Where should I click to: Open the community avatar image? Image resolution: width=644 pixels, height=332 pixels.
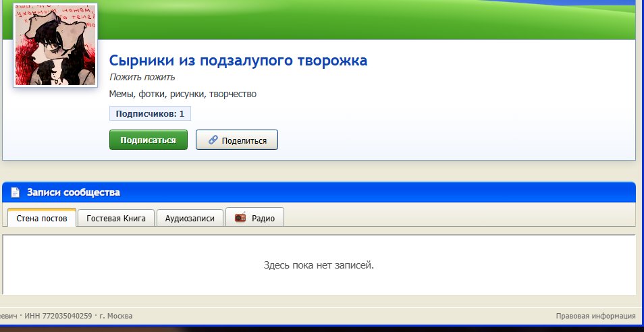[x=55, y=45]
